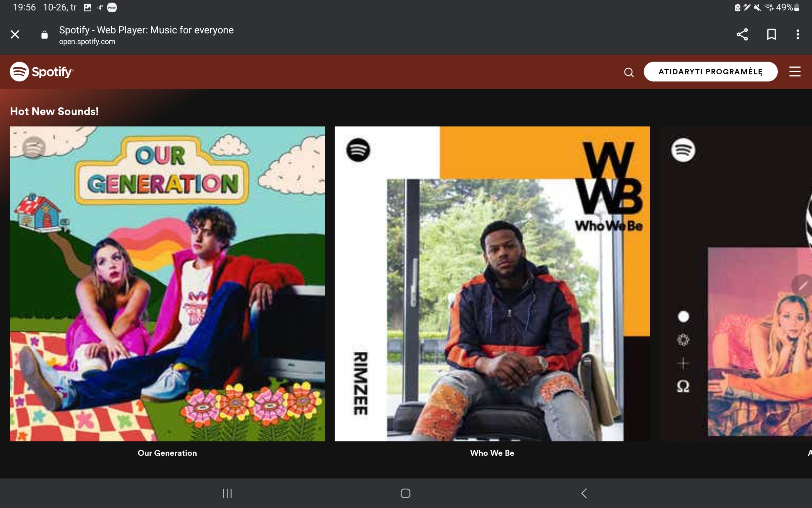This screenshot has width=812, height=508.
Task: Open the partially visible third playlist cover
Action: click(x=736, y=283)
